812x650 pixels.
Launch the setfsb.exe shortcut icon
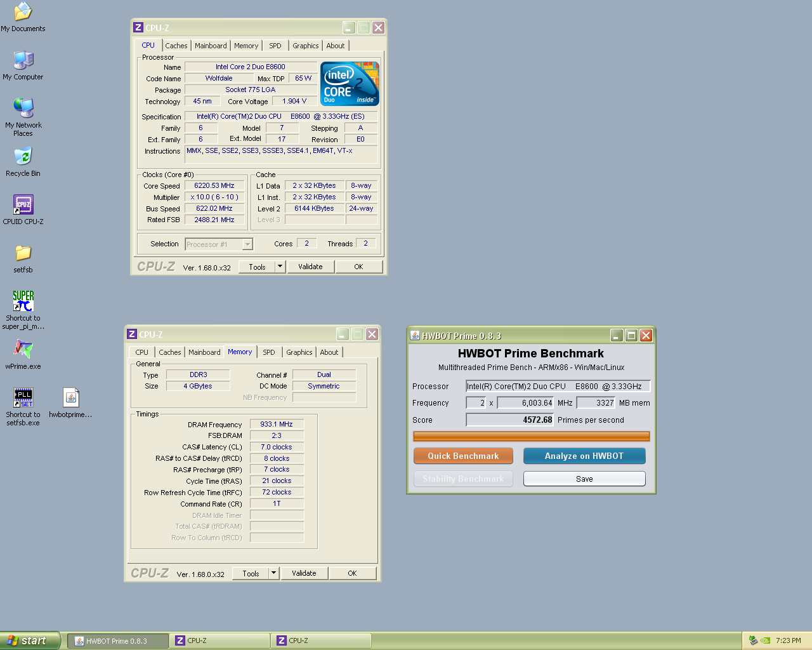pos(23,398)
